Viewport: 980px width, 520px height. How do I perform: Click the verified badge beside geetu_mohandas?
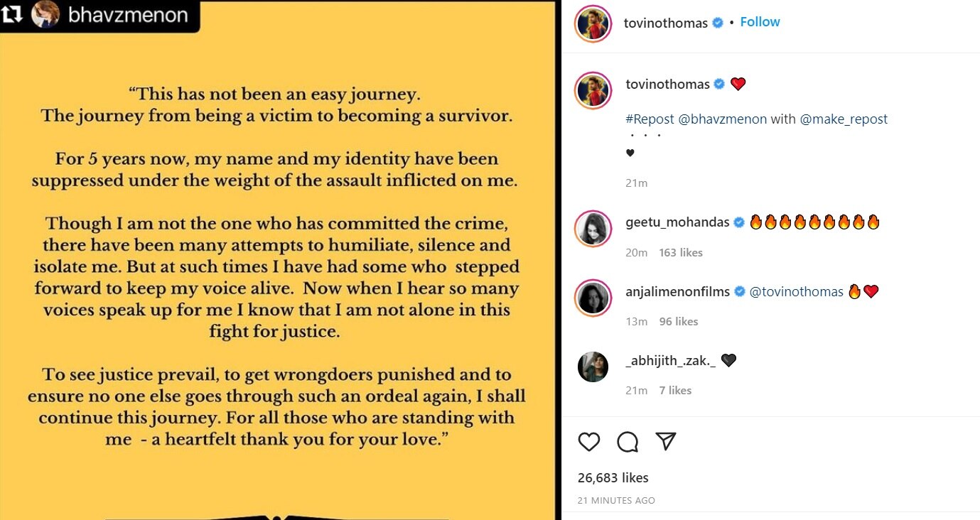pos(738,222)
